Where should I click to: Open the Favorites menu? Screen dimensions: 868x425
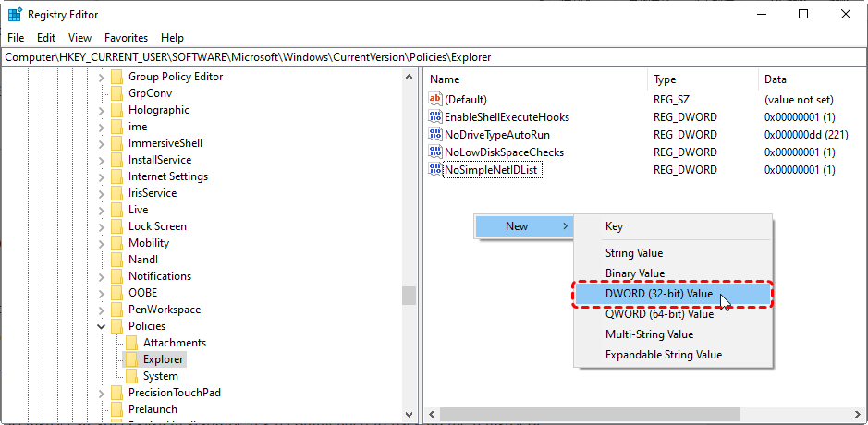[126, 38]
